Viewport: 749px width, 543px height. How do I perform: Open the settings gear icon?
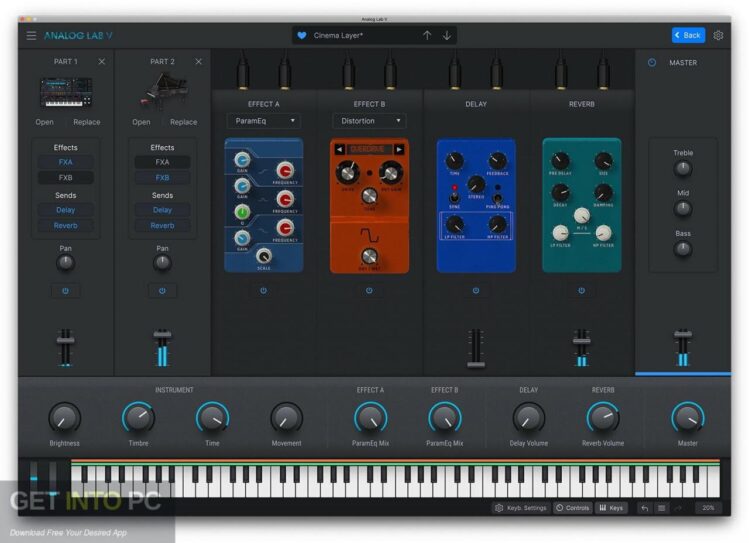(x=718, y=35)
